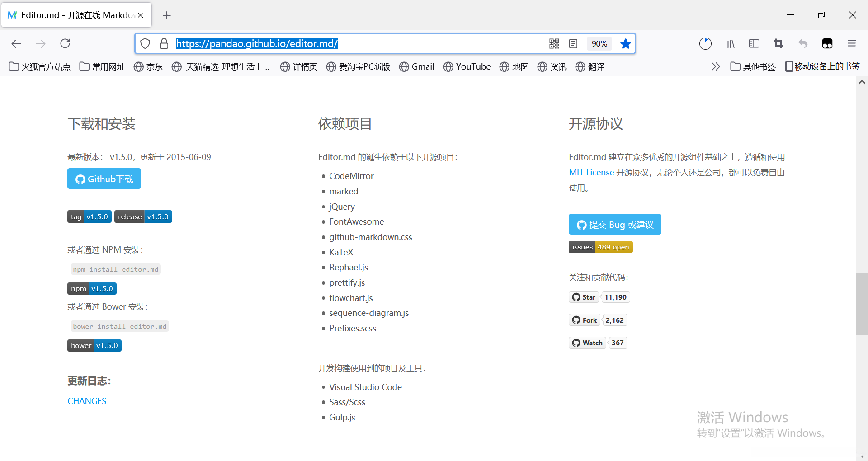This screenshot has width=868, height=461.
Task: Click the Github下载 download button
Action: point(104,179)
